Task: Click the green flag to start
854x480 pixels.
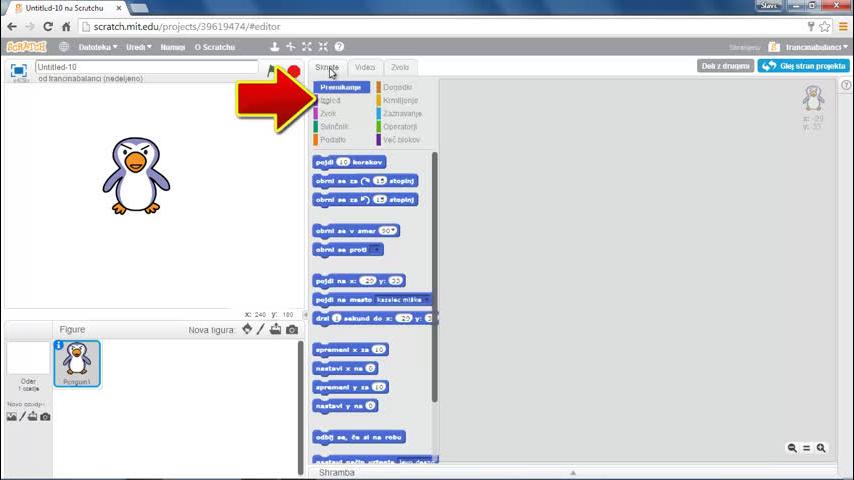Action: (271, 71)
